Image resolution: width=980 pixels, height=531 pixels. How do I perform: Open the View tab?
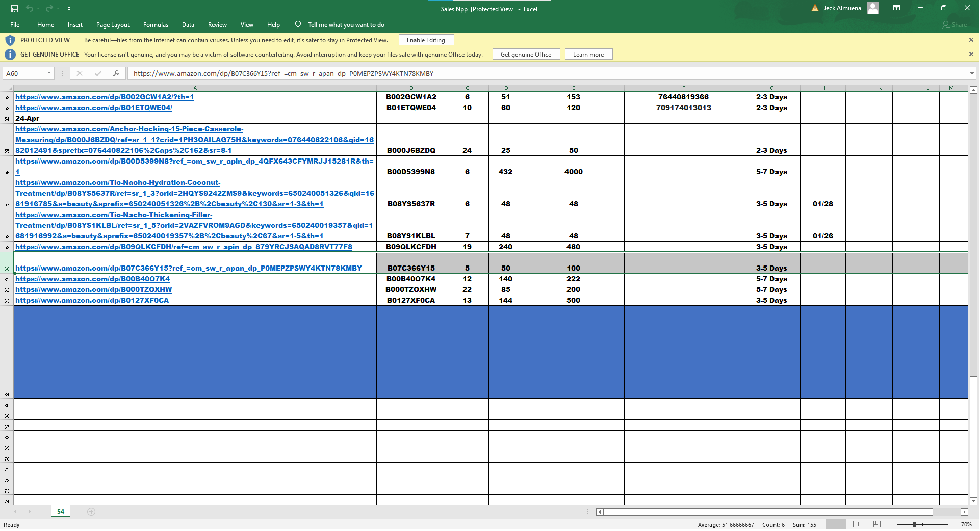tap(247, 25)
